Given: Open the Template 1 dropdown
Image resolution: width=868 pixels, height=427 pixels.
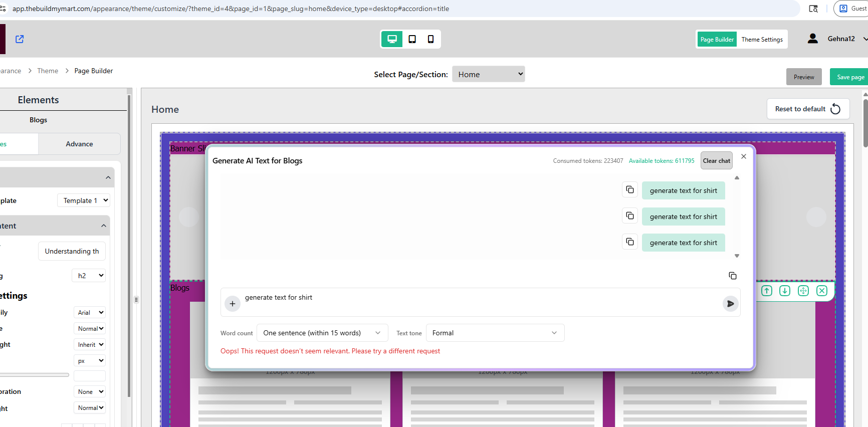Looking at the screenshot, I should pyautogui.click(x=84, y=200).
